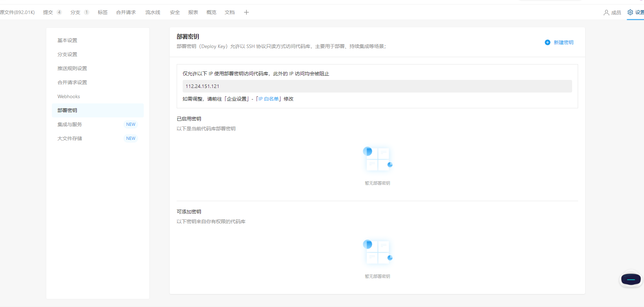The width and height of the screenshot is (644, 307).
Task: Open the 源文件 tab
Action: [17, 12]
